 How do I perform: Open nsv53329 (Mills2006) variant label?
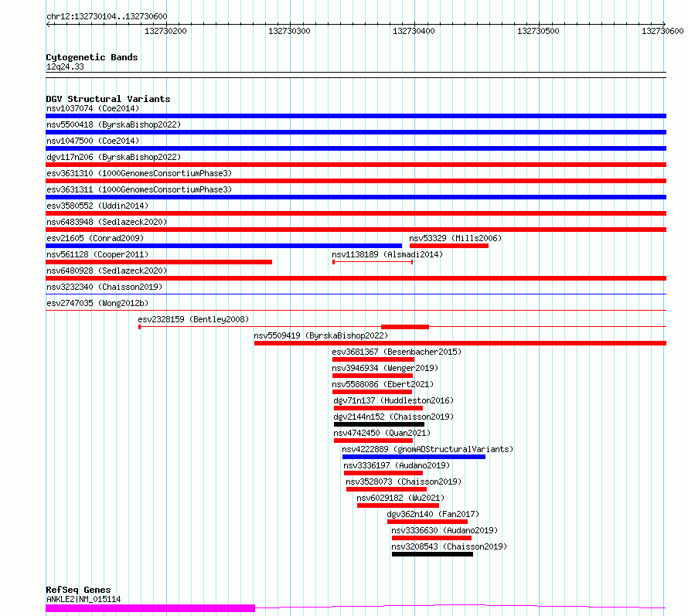455,238
